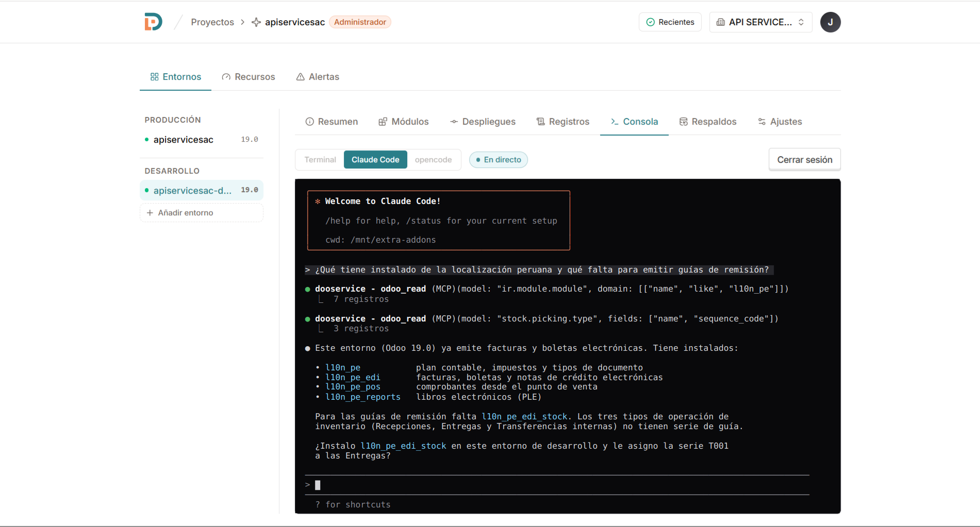Open the Consola tab

(x=634, y=122)
